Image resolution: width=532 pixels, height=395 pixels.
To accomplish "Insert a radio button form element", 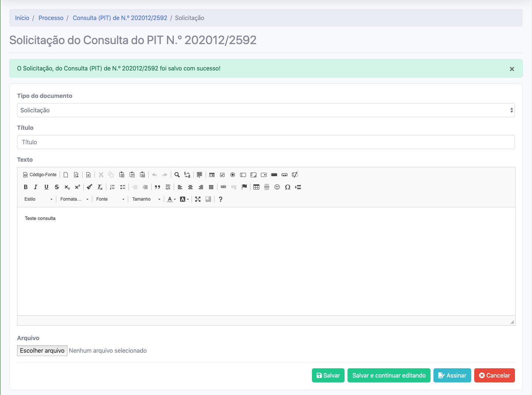I will [x=233, y=175].
